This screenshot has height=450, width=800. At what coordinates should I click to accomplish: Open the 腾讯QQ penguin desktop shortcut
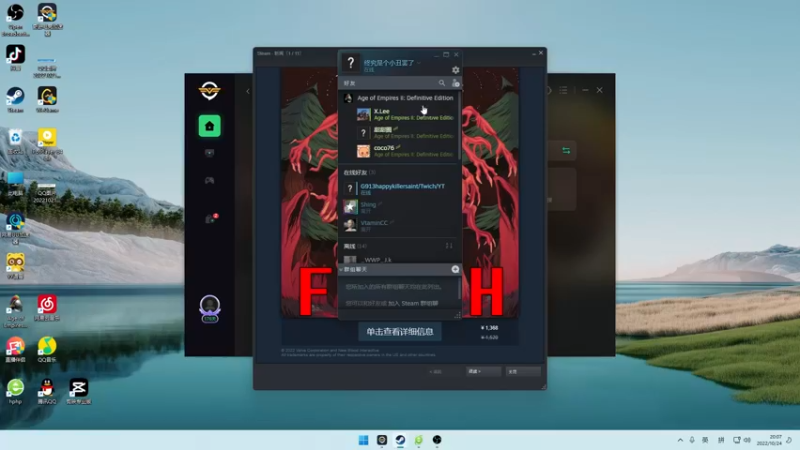[47, 391]
